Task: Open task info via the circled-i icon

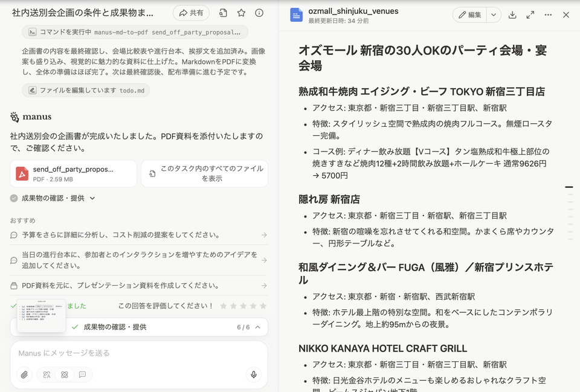Action: (x=259, y=13)
